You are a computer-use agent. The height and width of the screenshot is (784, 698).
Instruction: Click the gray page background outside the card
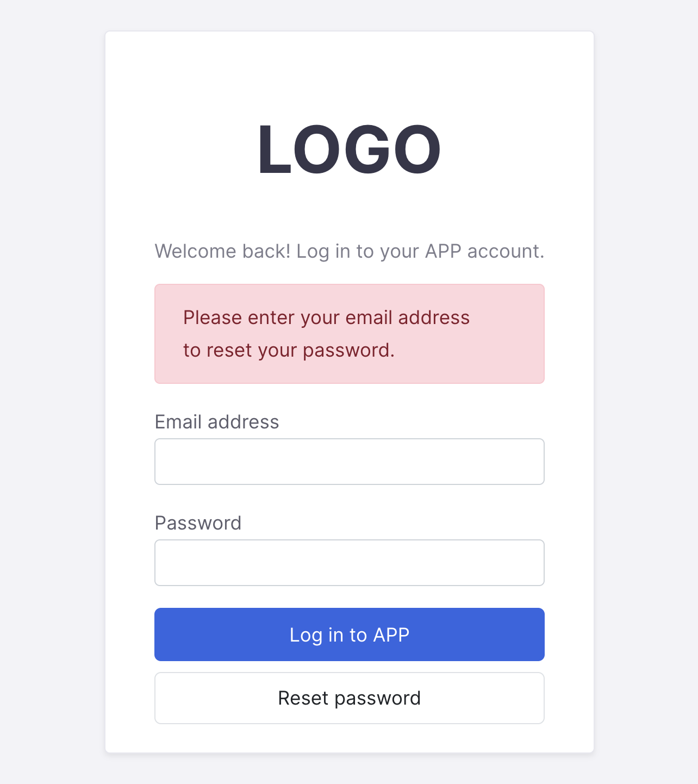click(x=52, y=391)
